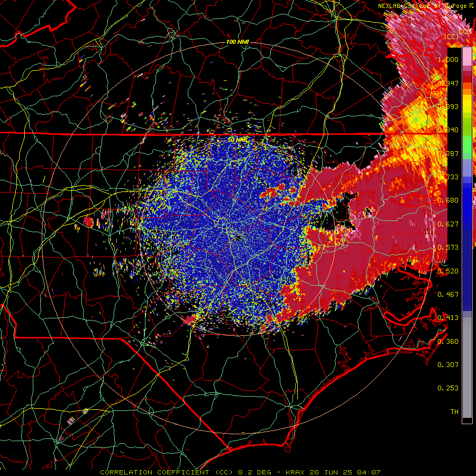Select the 0.520 legend value
Screen dimensions: 476x476
click(448, 271)
